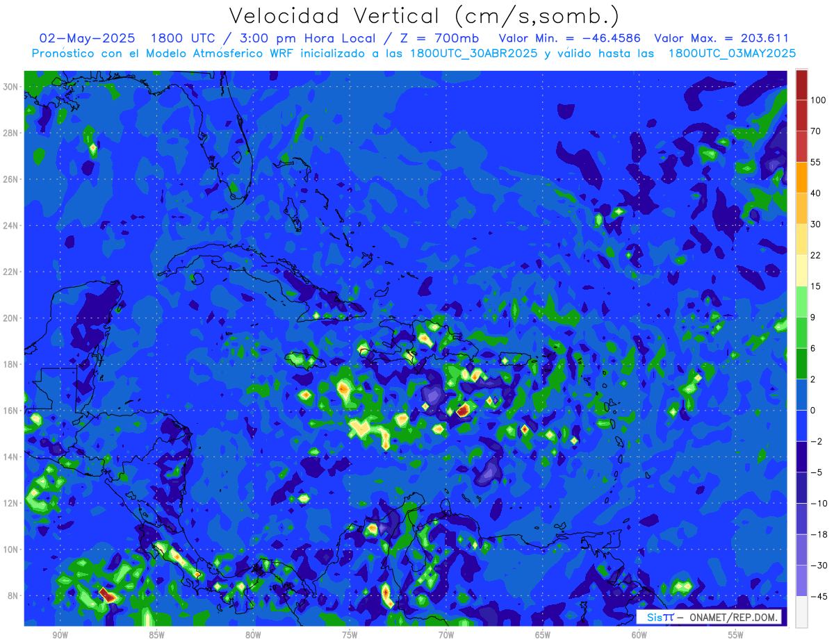Image resolution: width=834 pixels, height=644 pixels.
Task: Click the colorbar value "9"
Action: (814, 317)
